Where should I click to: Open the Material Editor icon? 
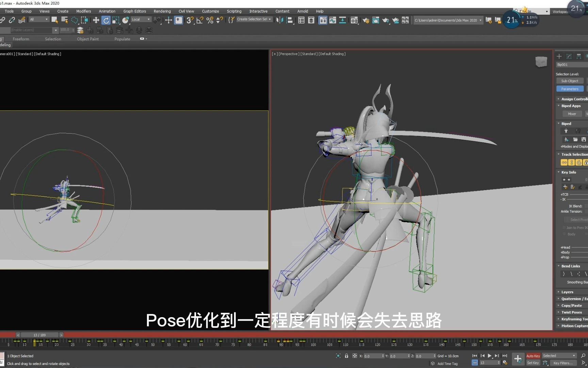[354, 20]
